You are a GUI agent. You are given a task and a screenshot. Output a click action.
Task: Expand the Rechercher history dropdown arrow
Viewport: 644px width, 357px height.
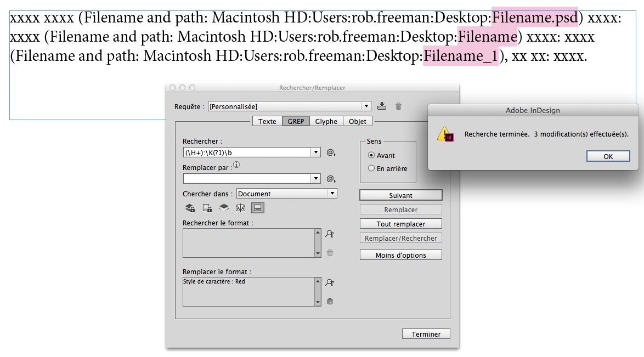click(x=315, y=152)
